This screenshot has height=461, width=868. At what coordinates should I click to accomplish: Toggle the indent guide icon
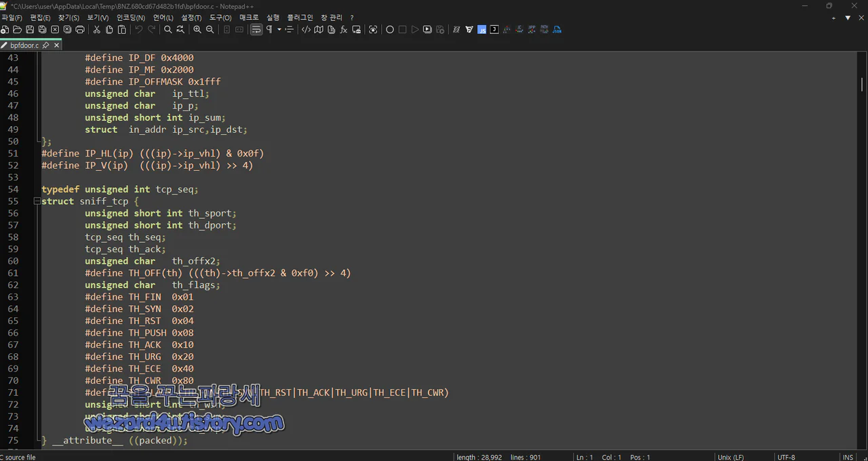tap(290, 30)
